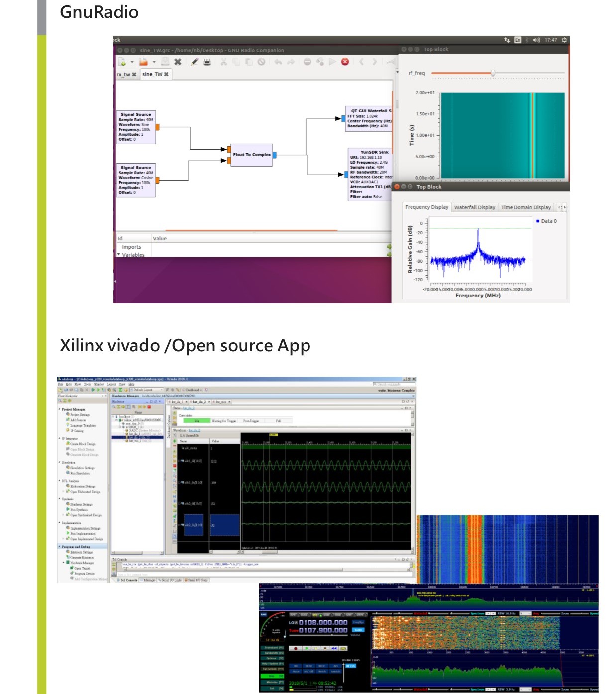Open the Ubuntu system gear menu
This screenshot has height=694, width=616.
564,40
